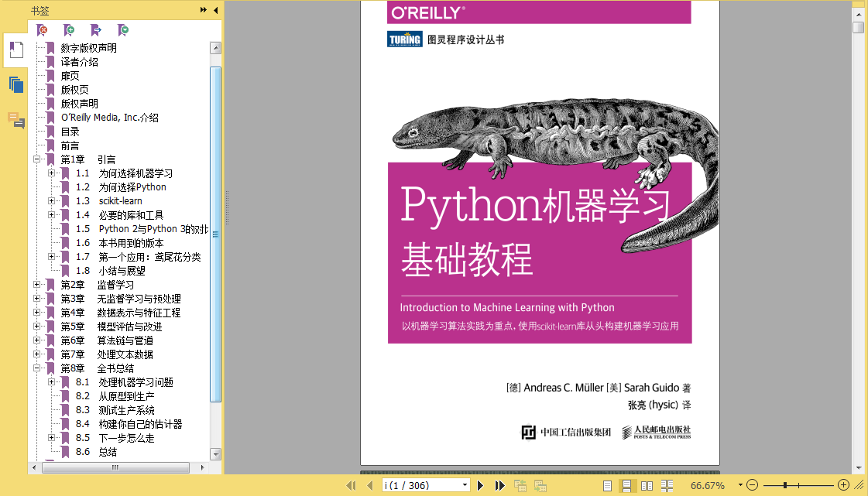Image resolution: width=868 pixels, height=496 pixels.
Task: Open bookmark 1.6 本书用到的版本
Action: click(119, 243)
